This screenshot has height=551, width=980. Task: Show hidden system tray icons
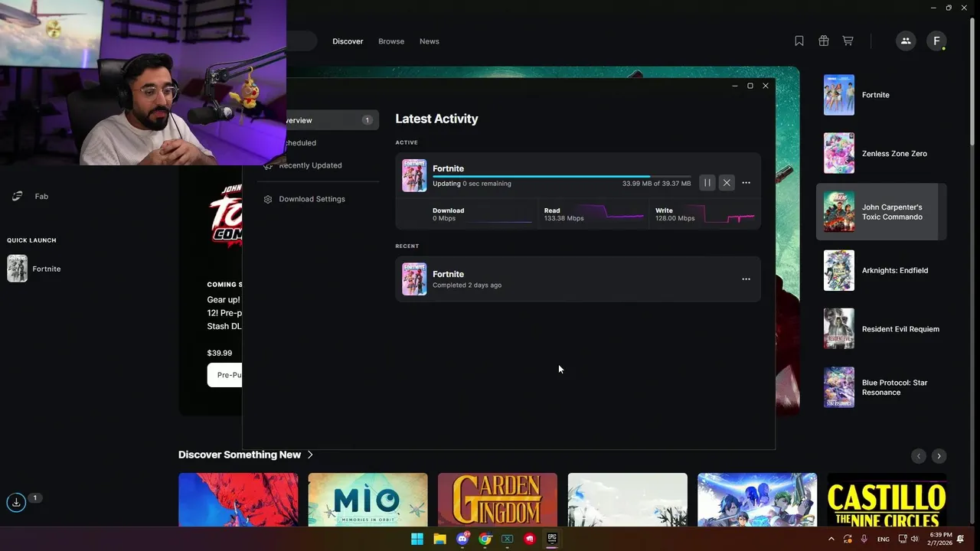[831, 539]
